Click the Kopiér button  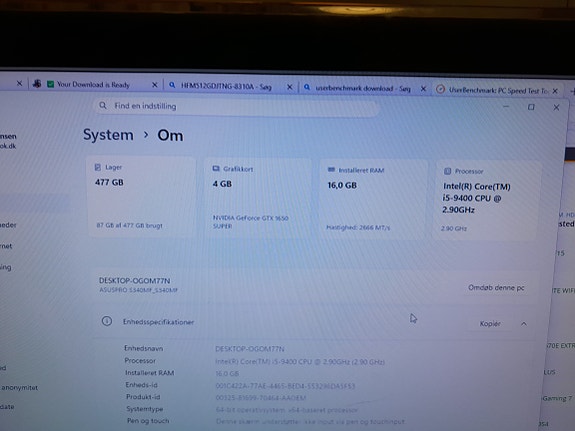pyautogui.click(x=490, y=324)
